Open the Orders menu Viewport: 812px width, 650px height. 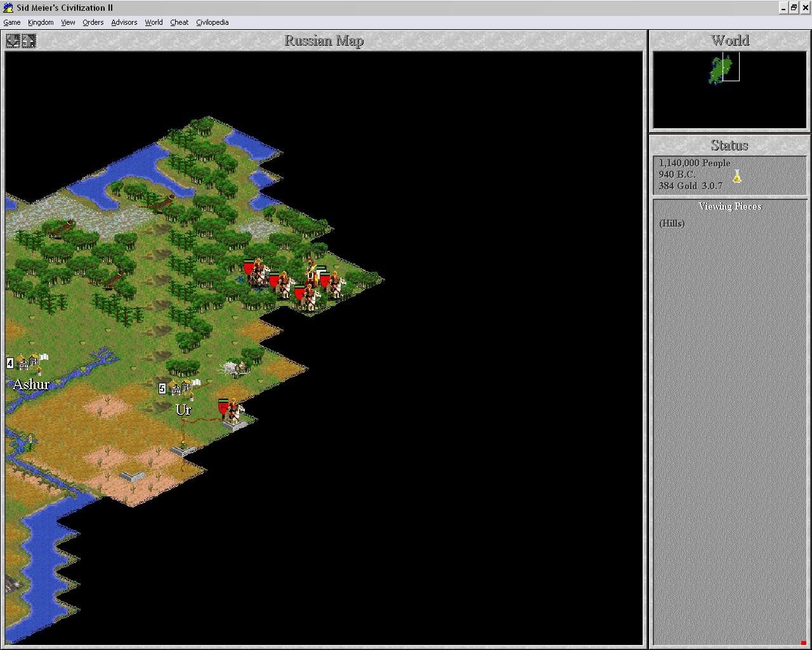(93, 22)
